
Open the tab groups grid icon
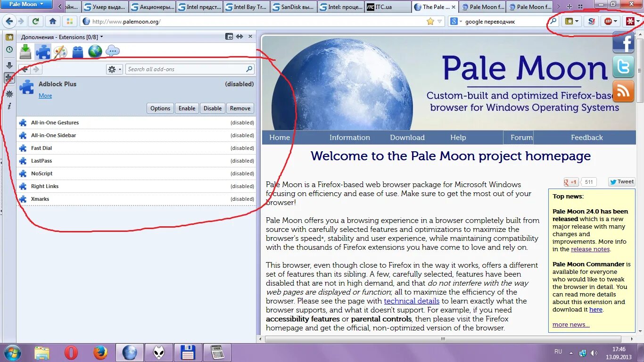click(580, 7)
